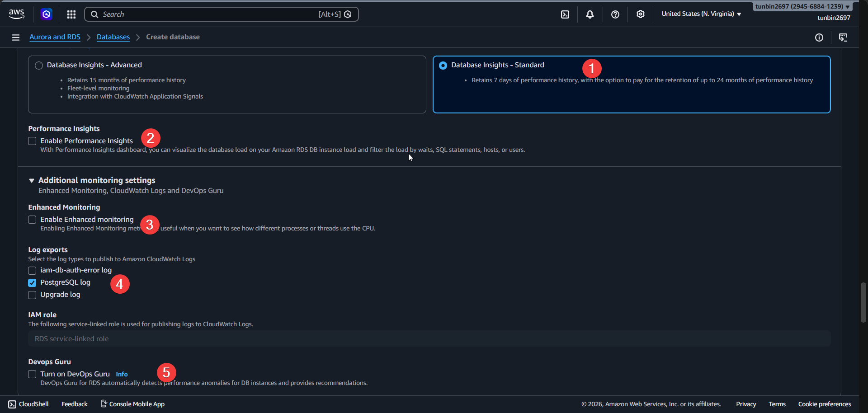Click the AWS home logo
Screen dimensions: 868x413
(16, 14)
